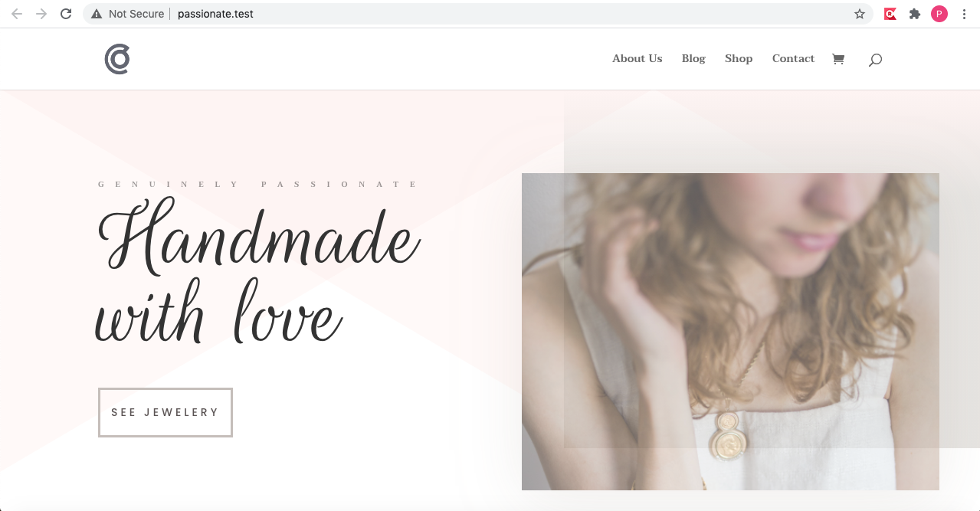This screenshot has height=511, width=980.
Task: Click the woman with necklace hero image
Action: [730, 332]
